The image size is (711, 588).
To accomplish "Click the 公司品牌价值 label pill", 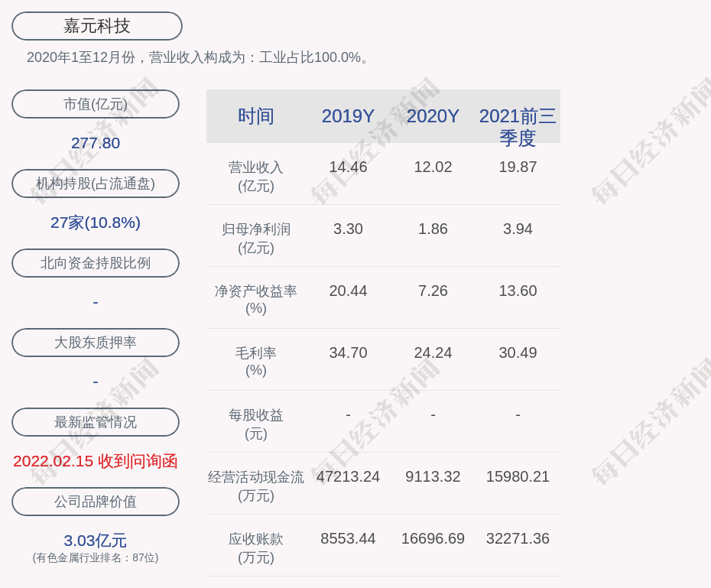I will tap(96, 502).
